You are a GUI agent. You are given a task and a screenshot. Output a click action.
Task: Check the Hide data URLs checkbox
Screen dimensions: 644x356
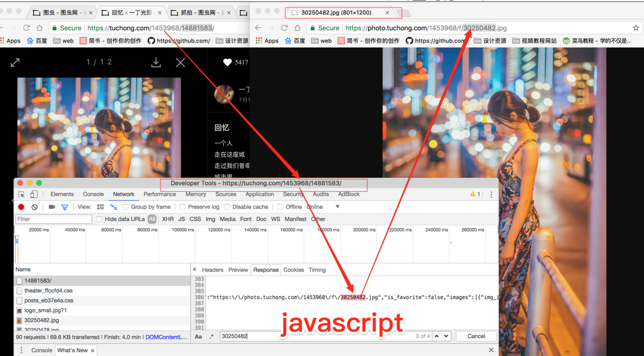pyautogui.click(x=99, y=219)
